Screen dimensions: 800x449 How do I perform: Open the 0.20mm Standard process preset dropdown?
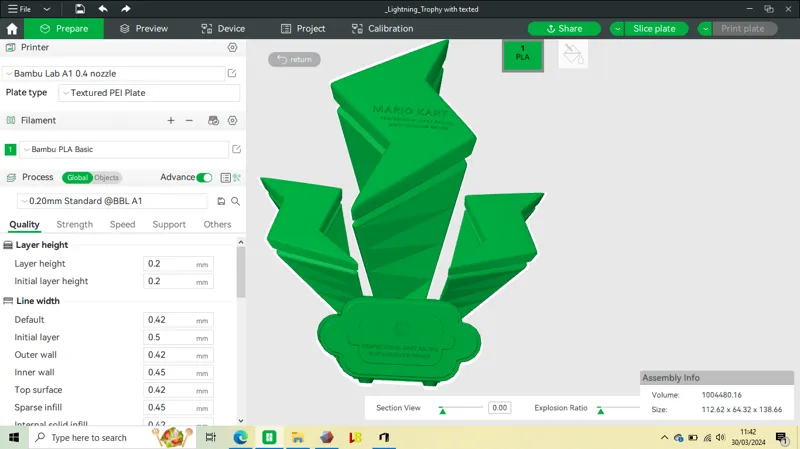click(x=113, y=201)
